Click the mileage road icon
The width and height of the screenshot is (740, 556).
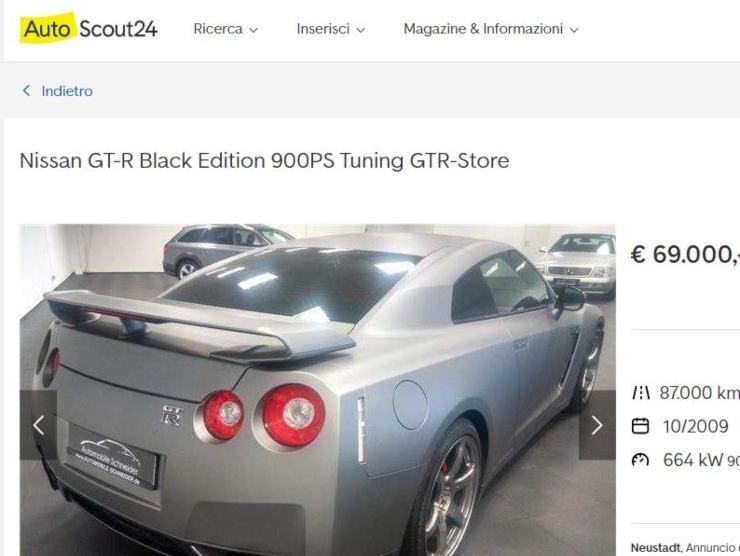pos(640,393)
